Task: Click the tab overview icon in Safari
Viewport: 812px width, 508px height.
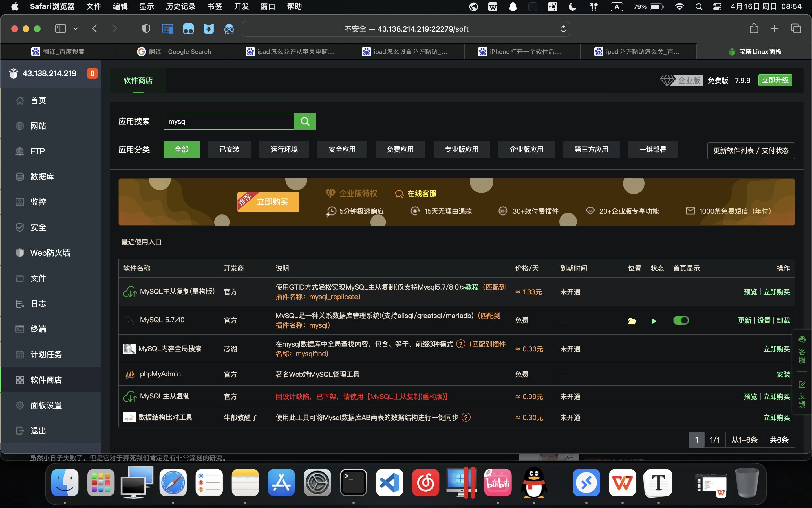Action: coord(796,29)
